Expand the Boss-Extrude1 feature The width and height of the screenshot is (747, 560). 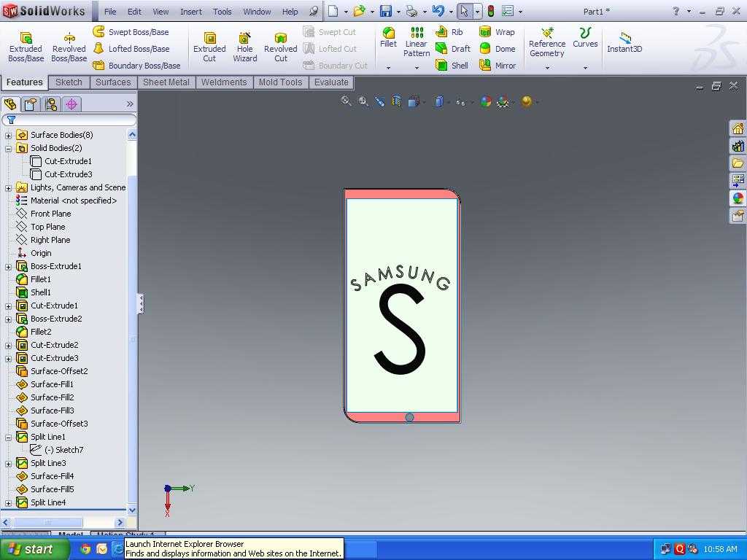pos(8,267)
